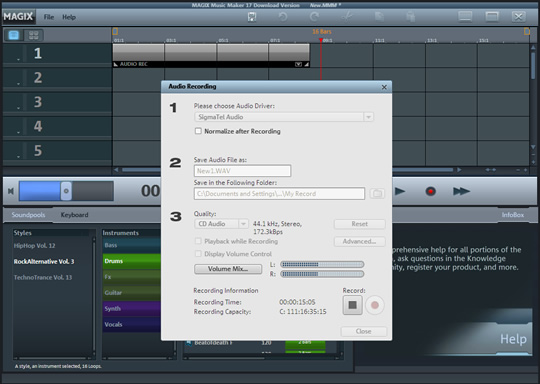Viewport: 540px width, 384px height.
Task: Switch to the Keyboard tab
Action: [74, 215]
